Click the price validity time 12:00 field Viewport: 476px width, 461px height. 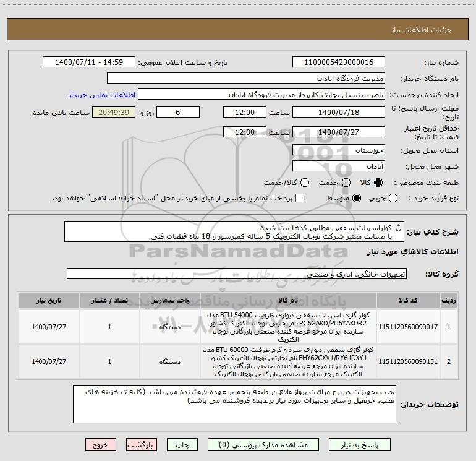tap(245, 132)
